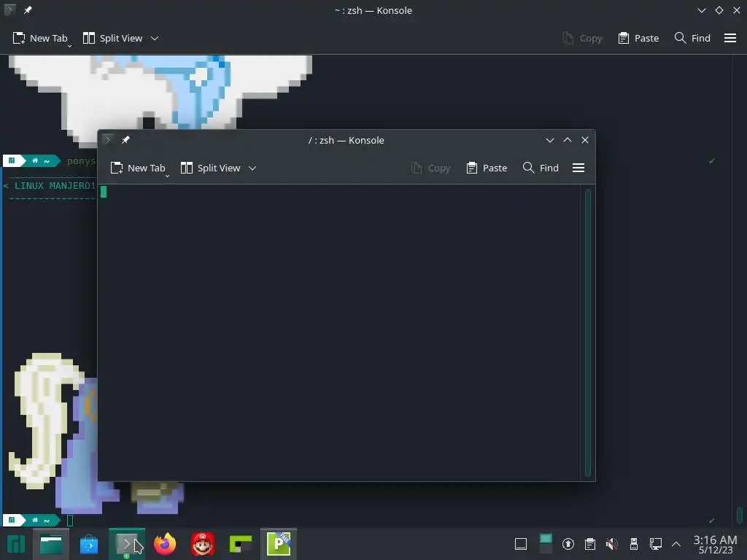Click muted volume icon in system tray

pyautogui.click(x=612, y=544)
